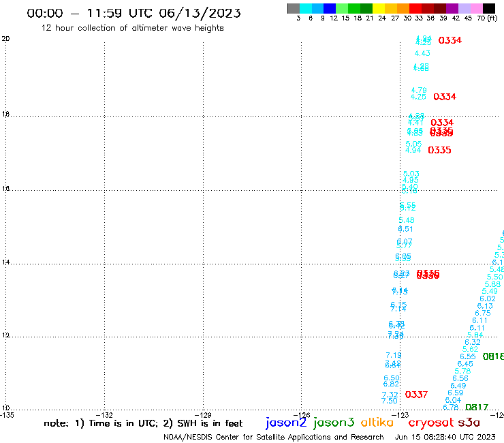Click the wave height value '7.50'
Viewport: 504px width, 443px height.
pos(390,401)
